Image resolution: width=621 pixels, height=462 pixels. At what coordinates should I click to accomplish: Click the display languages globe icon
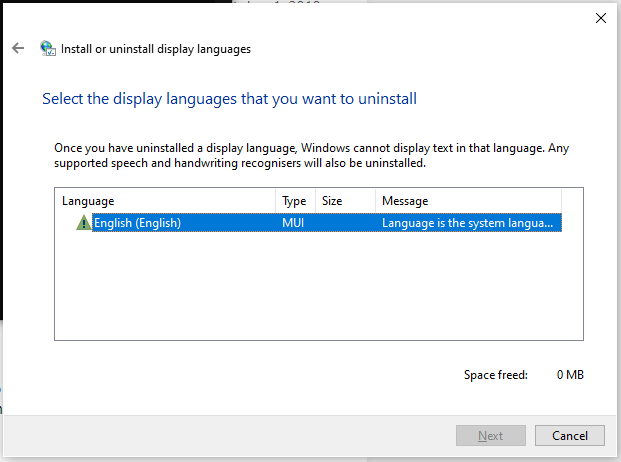(x=48, y=48)
